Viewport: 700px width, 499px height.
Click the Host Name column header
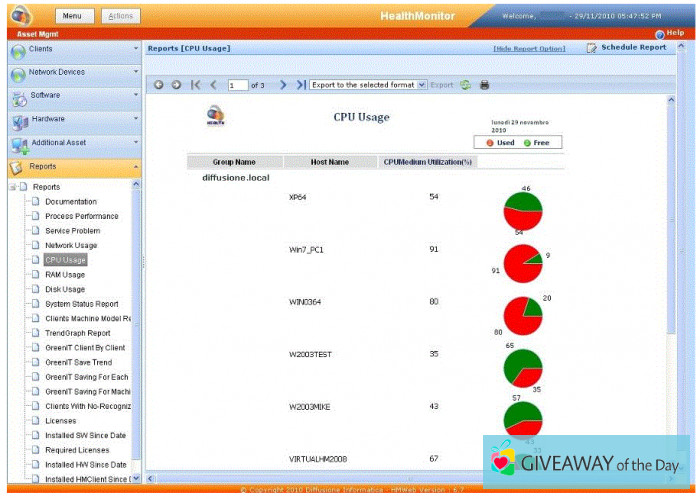[x=329, y=161]
